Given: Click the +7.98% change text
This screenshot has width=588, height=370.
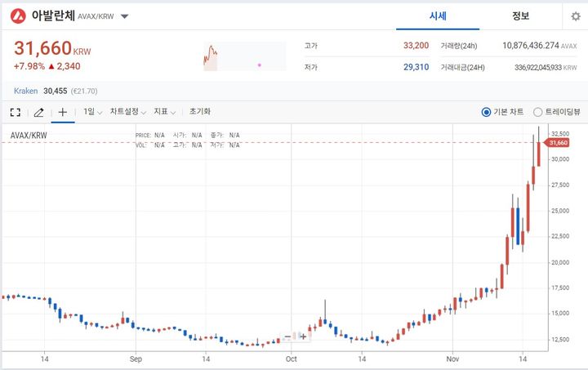Looking at the screenshot, I should point(29,66).
